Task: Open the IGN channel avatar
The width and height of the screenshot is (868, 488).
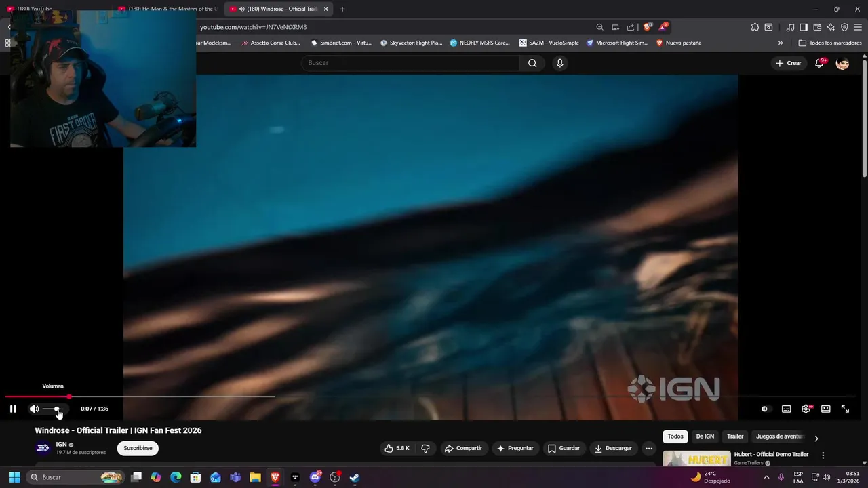Action: [43, 448]
